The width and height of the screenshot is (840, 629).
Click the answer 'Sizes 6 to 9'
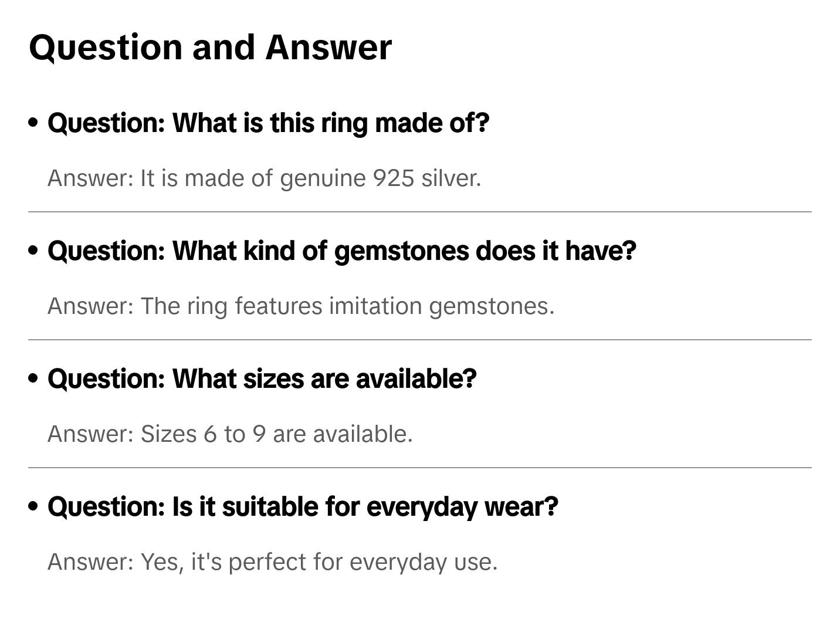point(230,434)
